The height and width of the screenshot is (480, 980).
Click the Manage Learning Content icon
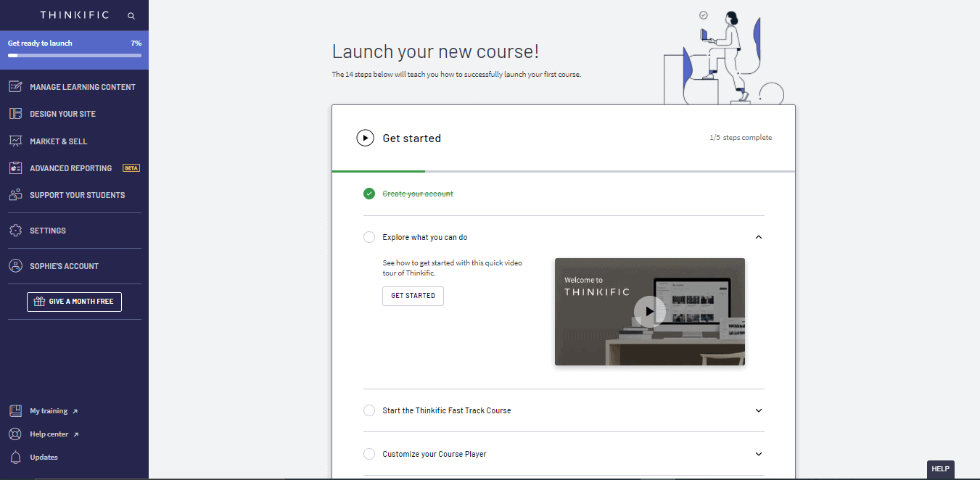click(15, 87)
